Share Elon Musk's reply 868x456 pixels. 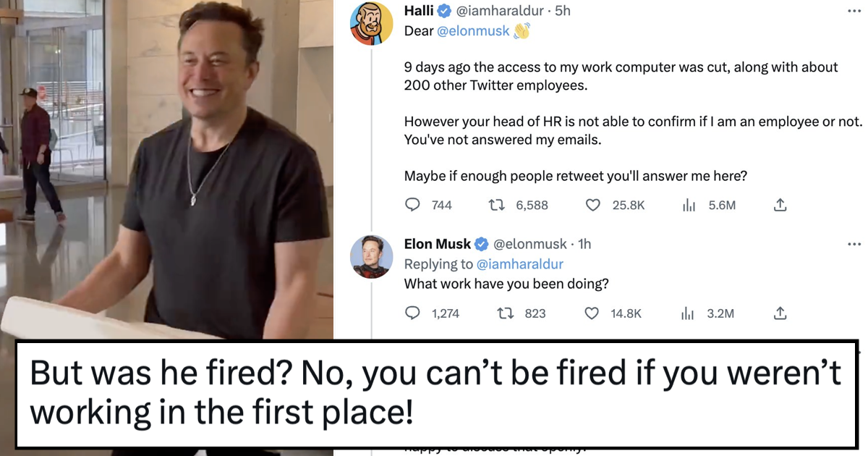click(x=780, y=313)
